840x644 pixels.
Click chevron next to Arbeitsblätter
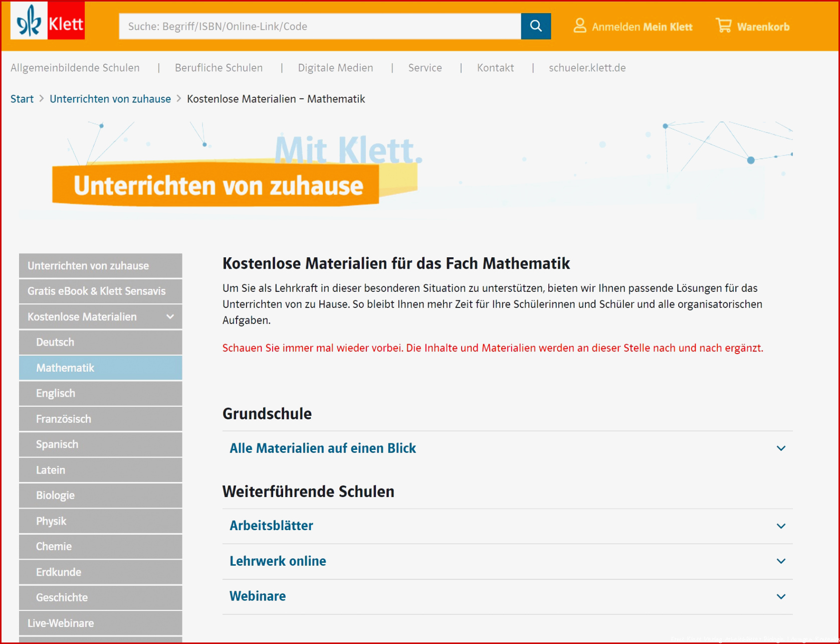(781, 526)
